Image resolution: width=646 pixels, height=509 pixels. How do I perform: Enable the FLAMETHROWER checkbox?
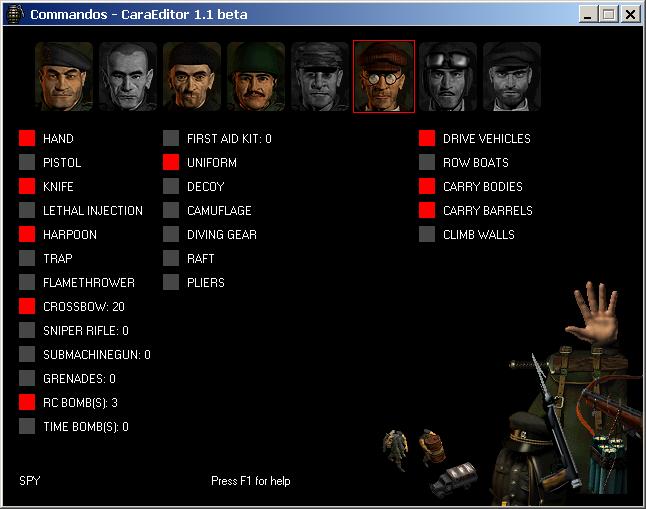click(x=27, y=282)
